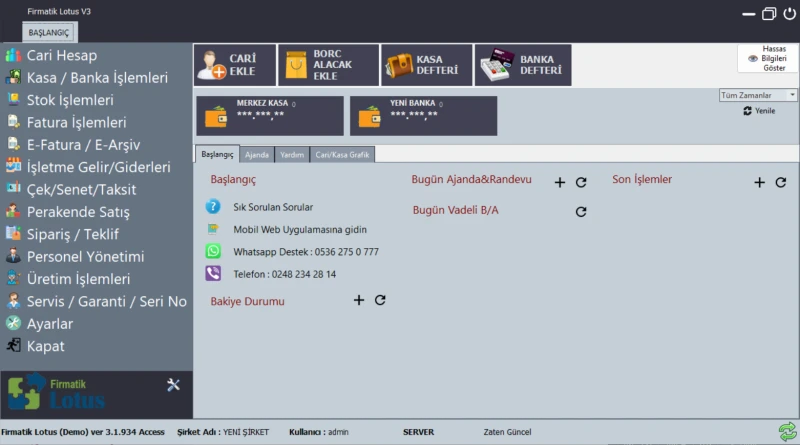
Task: Switch to the Ajanda tab
Action: pyautogui.click(x=257, y=155)
